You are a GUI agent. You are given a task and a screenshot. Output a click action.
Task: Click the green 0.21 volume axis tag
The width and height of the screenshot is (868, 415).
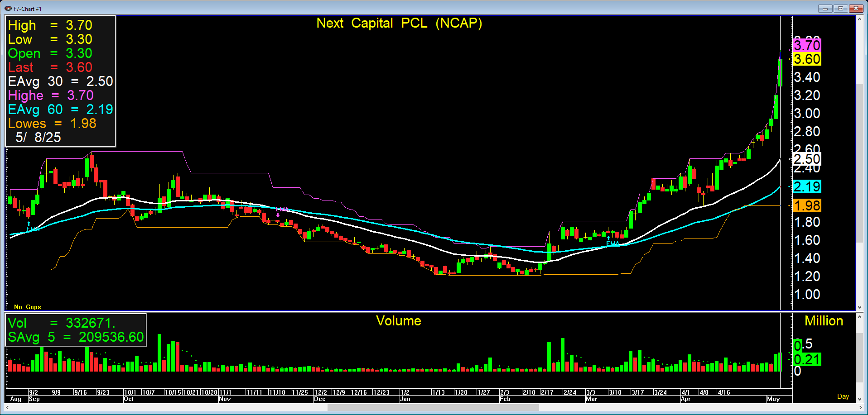[807, 360]
